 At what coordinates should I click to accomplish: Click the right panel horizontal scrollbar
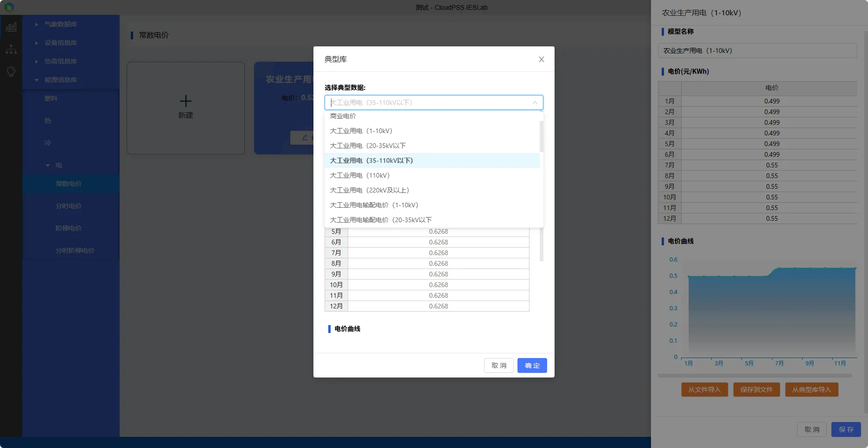coord(754,376)
